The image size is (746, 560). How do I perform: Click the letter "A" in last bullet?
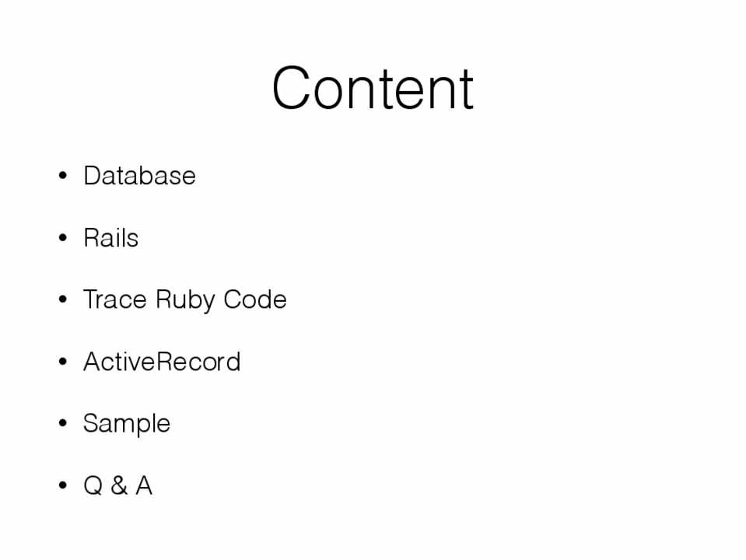coord(143,486)
